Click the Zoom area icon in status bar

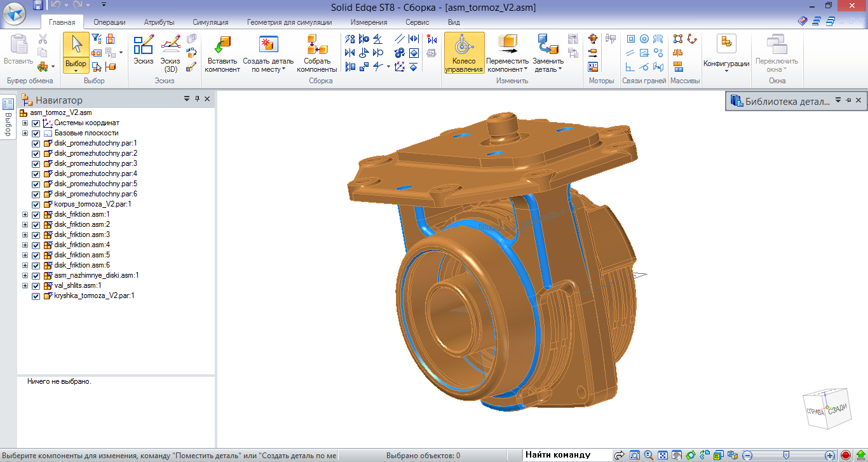tap(635, 455)
